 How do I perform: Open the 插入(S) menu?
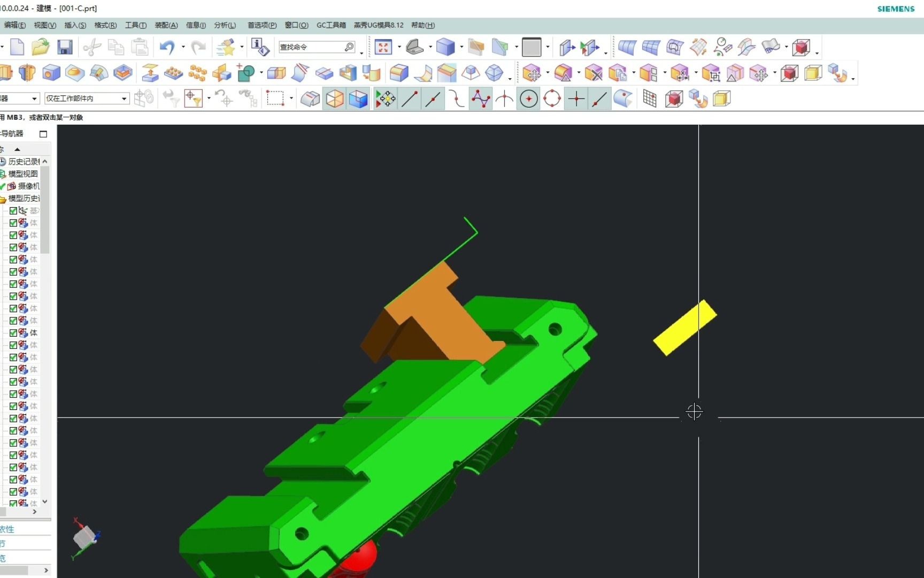click(x=75, y=25)
